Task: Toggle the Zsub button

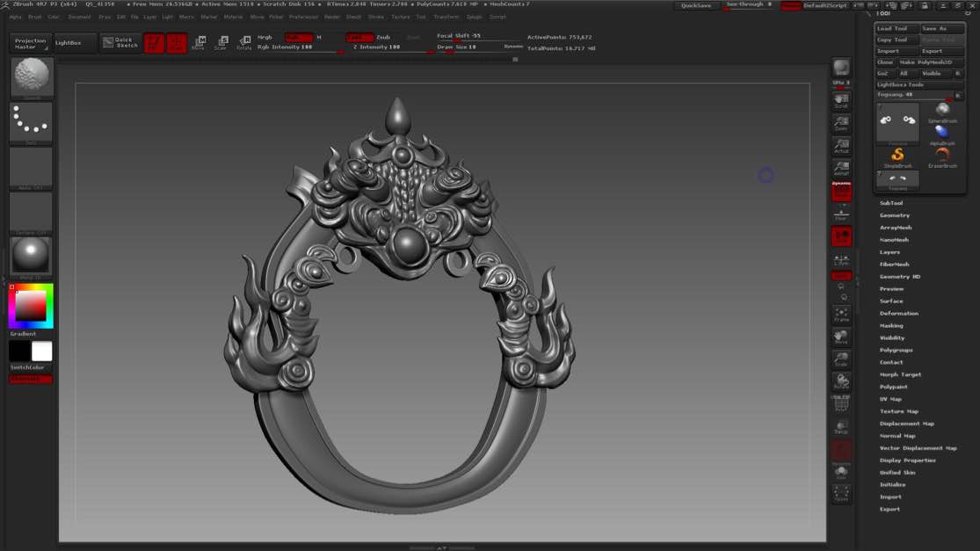Action: point(383,38)
